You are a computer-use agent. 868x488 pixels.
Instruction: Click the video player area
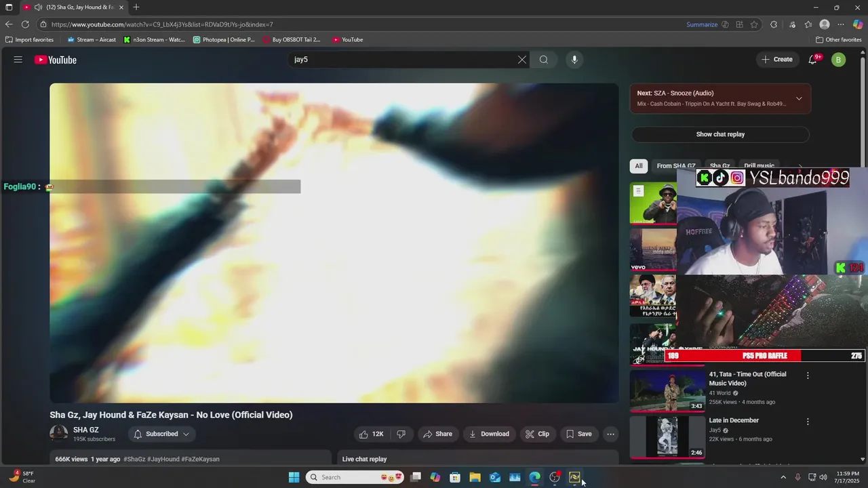[x=334, y=243]
